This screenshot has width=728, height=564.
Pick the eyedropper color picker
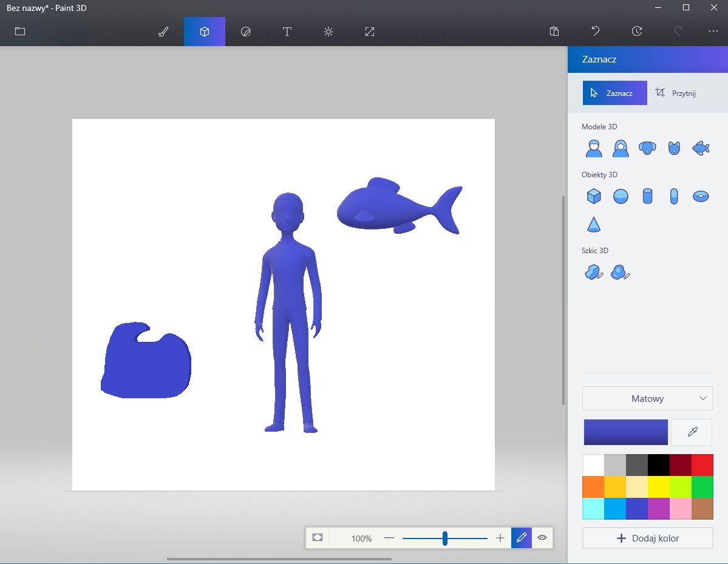click(x=692, y=432)
